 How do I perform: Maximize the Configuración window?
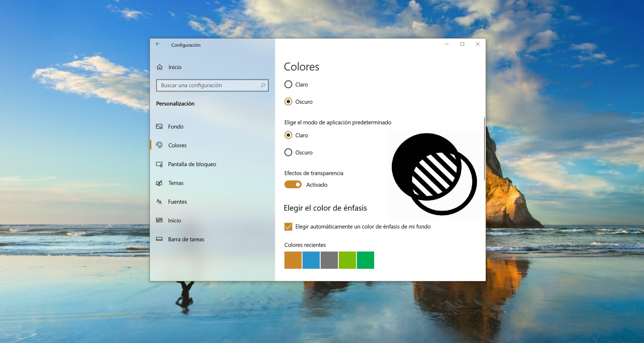point(462,44)
